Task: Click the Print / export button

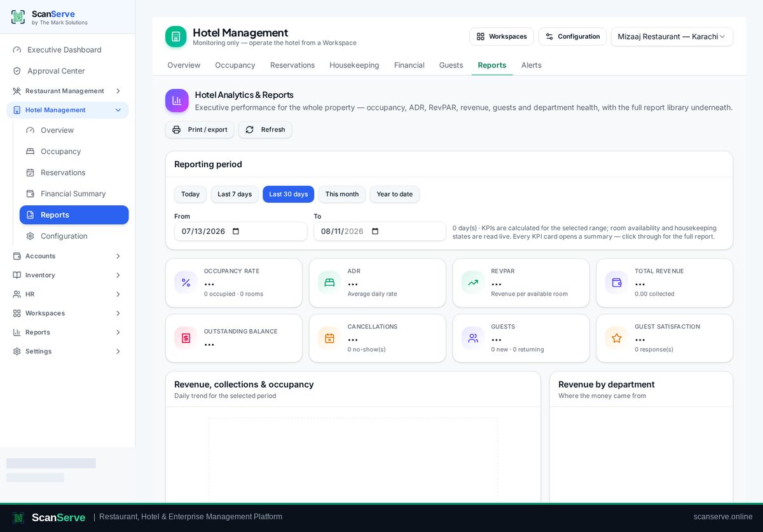Action: (x=200, y=130)
